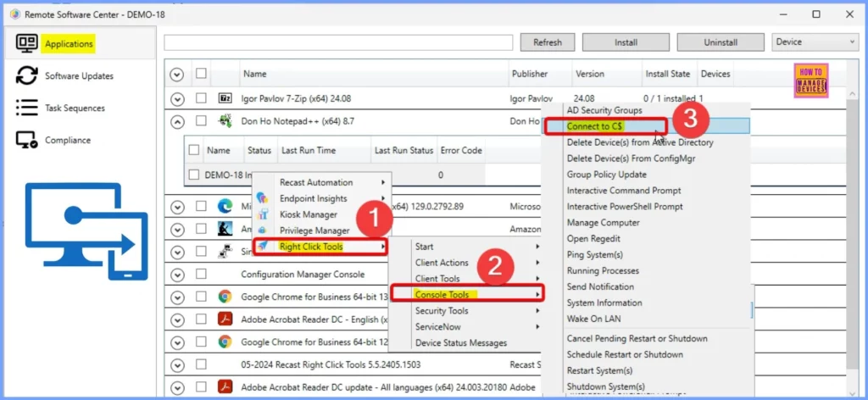The image size is (868, 400).
Task: Click the Endpoint Insights menu icon
Action: tap(263, 198)
